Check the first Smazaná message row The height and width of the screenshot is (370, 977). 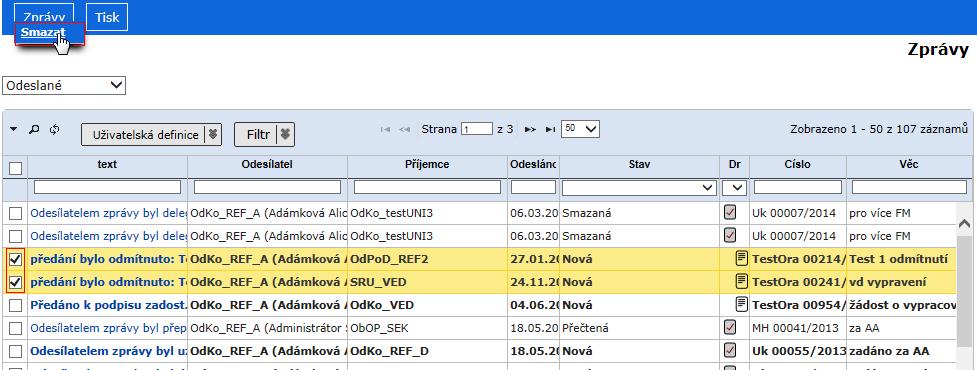pos(16,214)
